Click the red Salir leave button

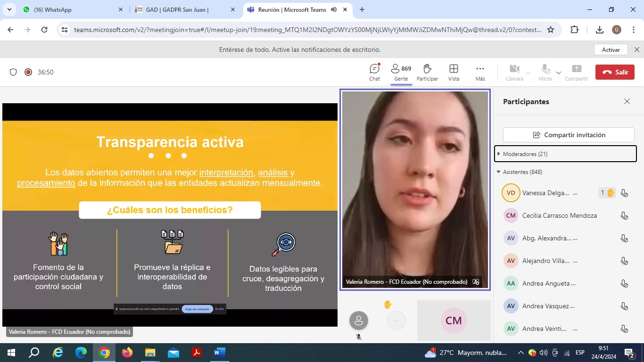[x=615, y=72]
